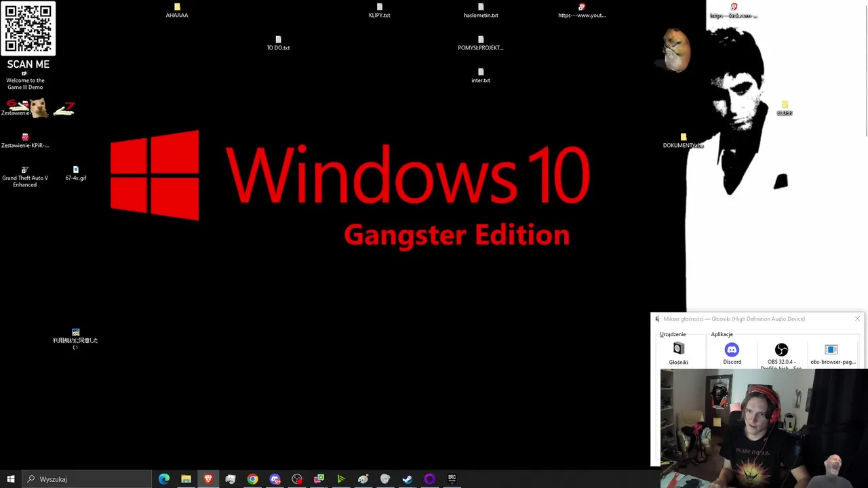Select the DOKUMENTY folder on desktop
Screen dimensions: 868x488
684,141
